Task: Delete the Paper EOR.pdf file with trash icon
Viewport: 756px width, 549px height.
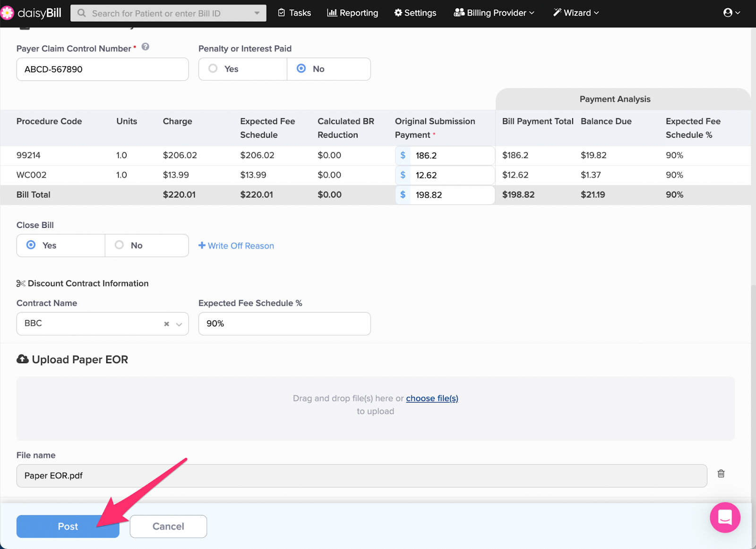Action: point(721,474)
